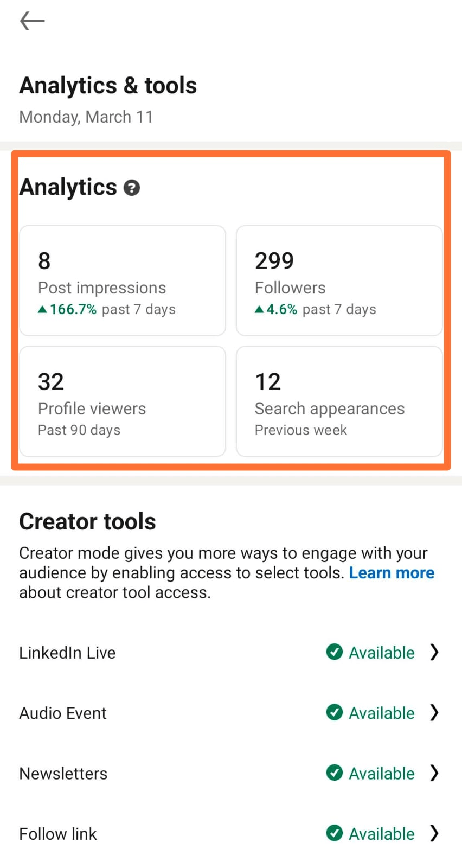Open the Profile viewers analytics card

pyautogui.click(x=122, y=401)
